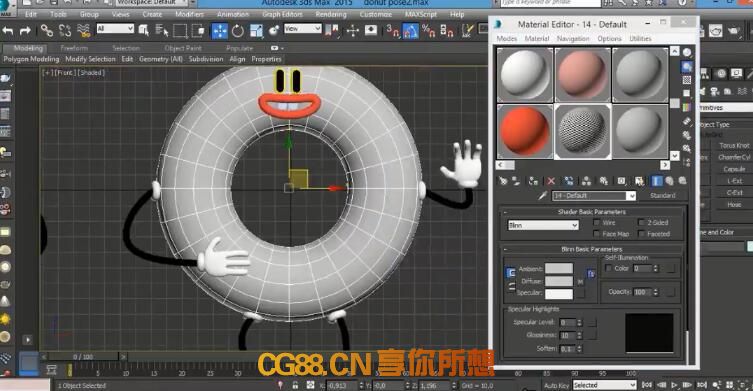This screenshot has width=753, height=391.
Task: Open the Diffuse color swatch
Action: [x=559, y=281]
